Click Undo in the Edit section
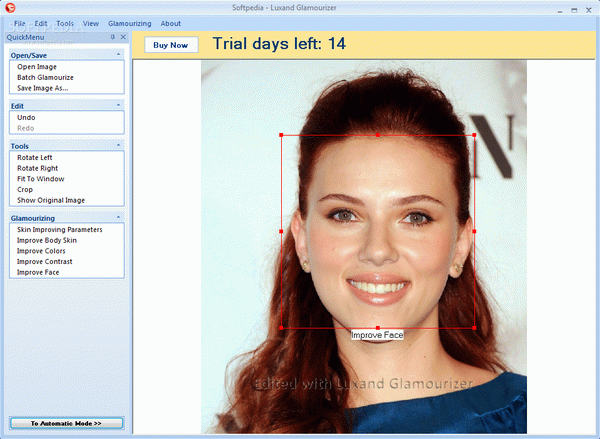This screenshot has height=439, width=600. [x=26, y=118]
